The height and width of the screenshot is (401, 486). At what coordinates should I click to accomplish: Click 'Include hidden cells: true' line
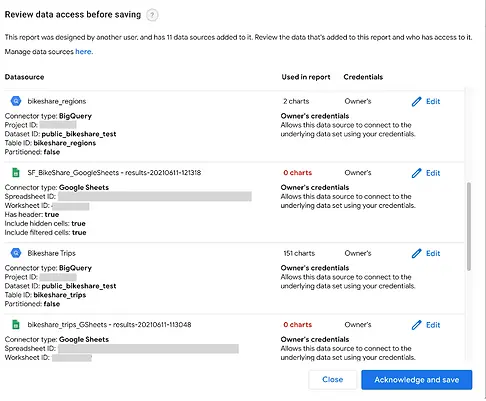(x=45, y=223)
